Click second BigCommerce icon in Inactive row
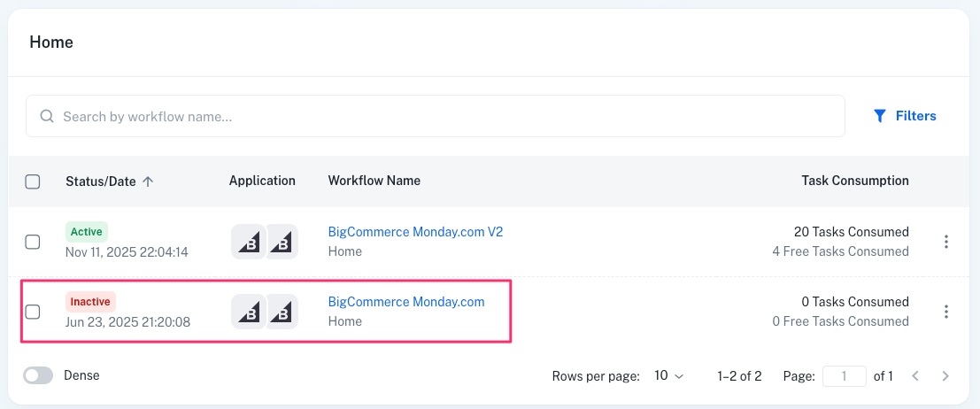 (282, 312)
